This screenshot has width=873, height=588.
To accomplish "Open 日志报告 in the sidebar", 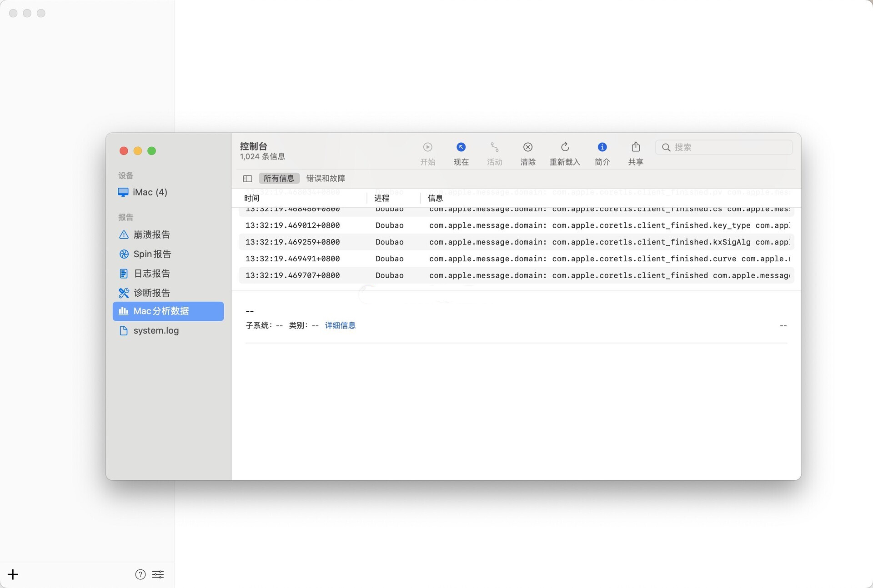I will click(x=168, y=274).
